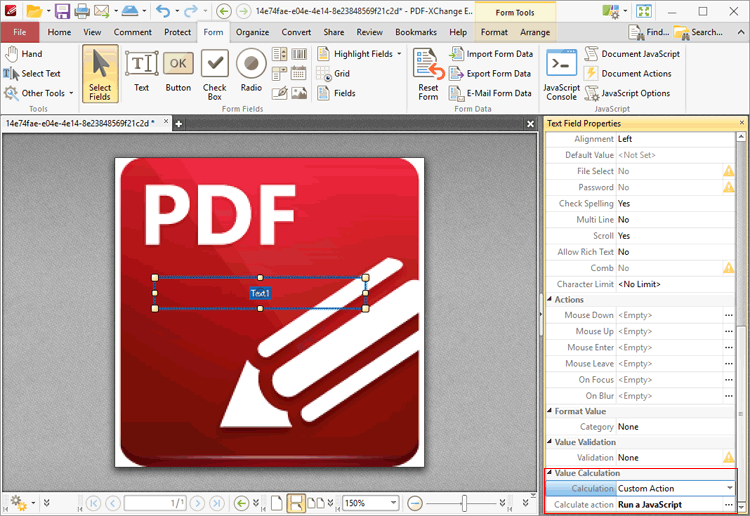This screenshot has width=750, height=516.
Task: Click Character Limit value field
Action: (x=675, y=284)
